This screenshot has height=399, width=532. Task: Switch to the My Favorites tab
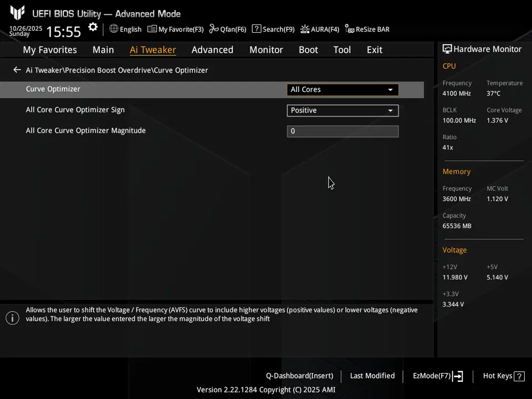[50, 50]
